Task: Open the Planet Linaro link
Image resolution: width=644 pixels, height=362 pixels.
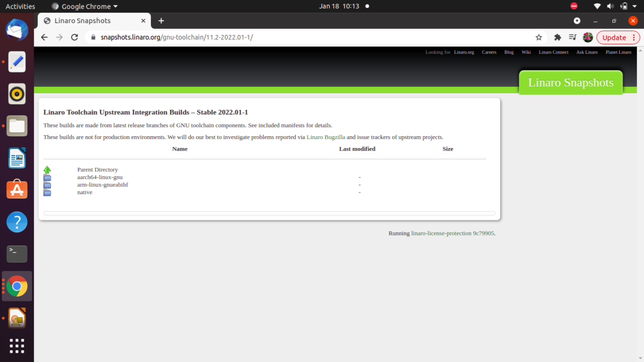Action: tap(618, 52)
